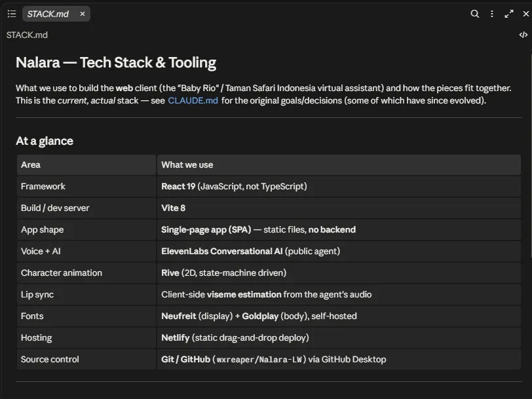
Task: Click the 'wxreaper/Nalara-LW' repo code text
Action: [x=259, y=360]
